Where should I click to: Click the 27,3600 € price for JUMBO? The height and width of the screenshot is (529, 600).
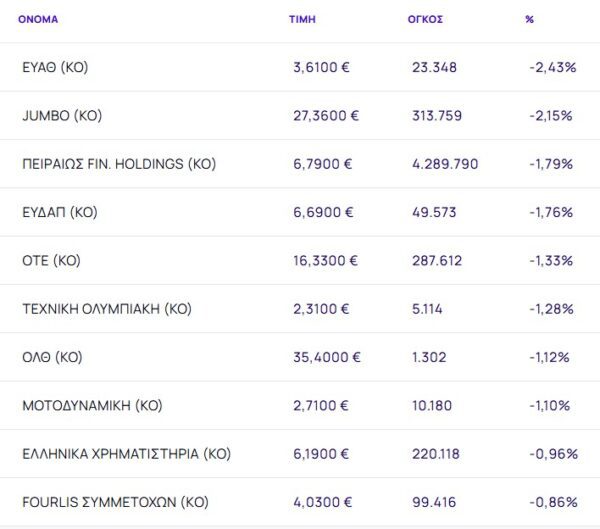(x=325, y=115)
